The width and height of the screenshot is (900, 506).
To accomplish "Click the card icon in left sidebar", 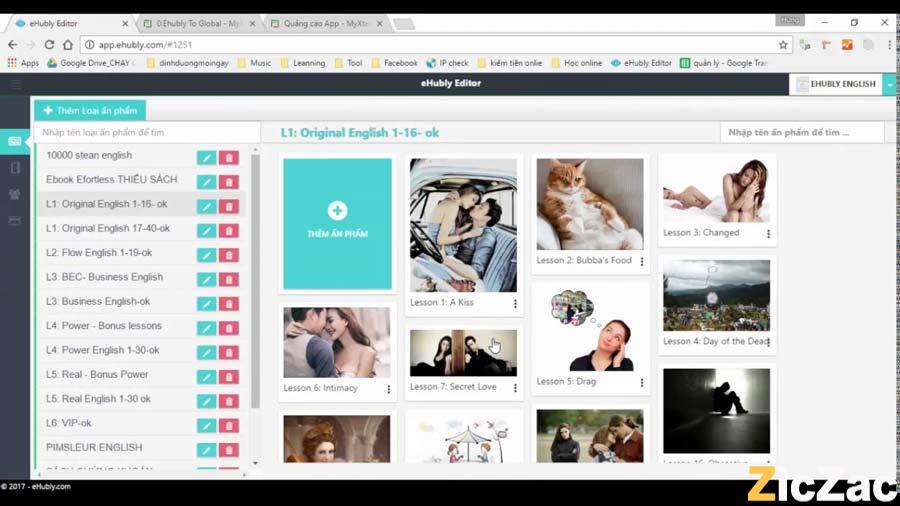I will click(15, 220).
